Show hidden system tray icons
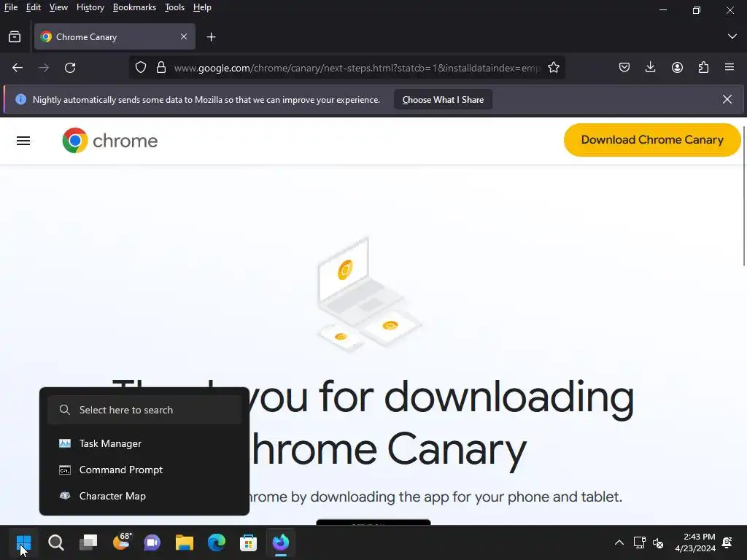 [x=619, y=542]
